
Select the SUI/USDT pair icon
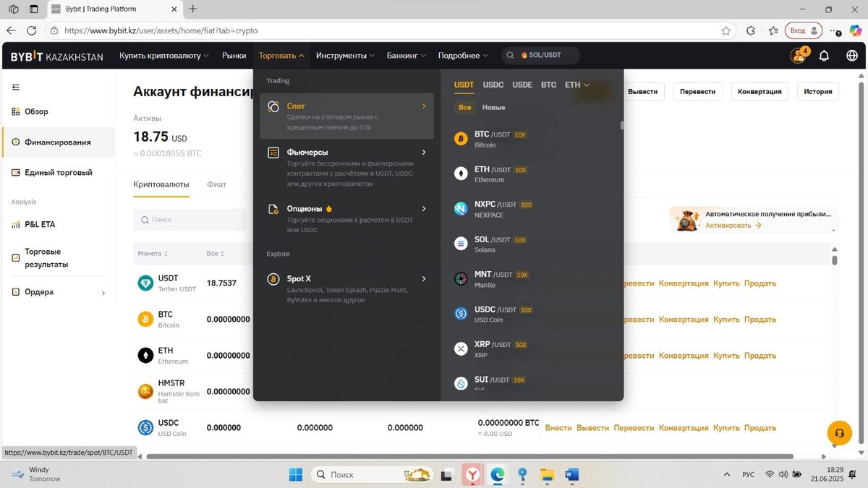click(461, 383)
